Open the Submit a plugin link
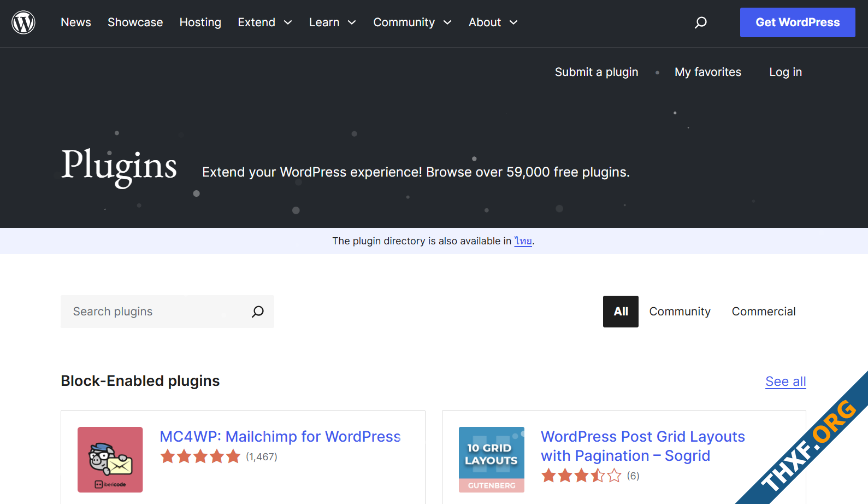The height and width of the screenshot is (504, 868). [597, 72]
